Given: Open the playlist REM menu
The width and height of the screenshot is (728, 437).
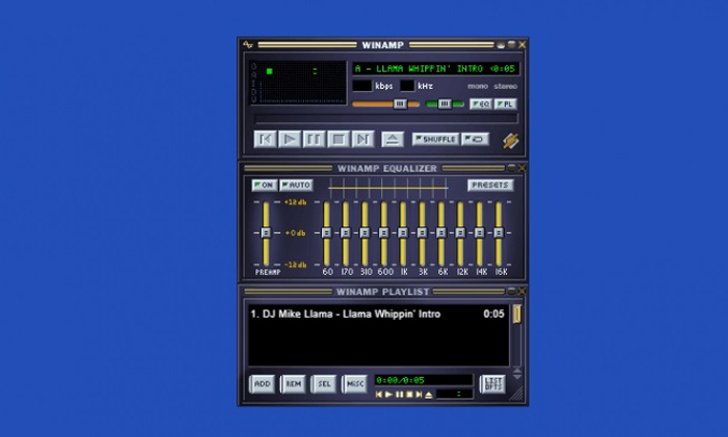Looking at the screenshot, I should click(x=293, y=384).
